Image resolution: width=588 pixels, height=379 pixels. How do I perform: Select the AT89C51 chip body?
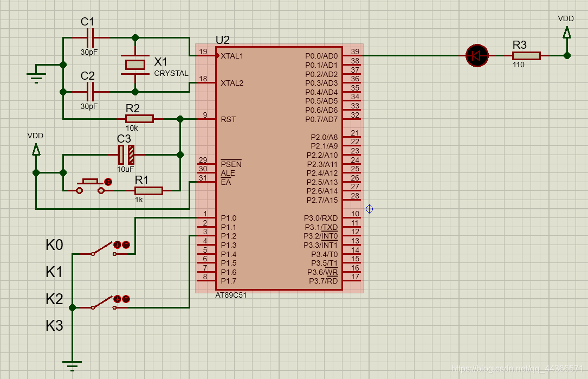pos(279,168)
